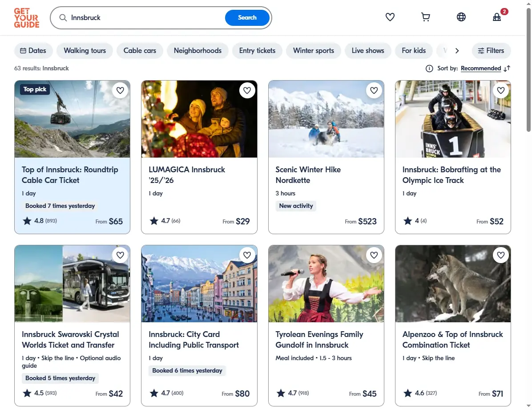
Task: Open Sort by Recommended dropdown
Action: [x=481, y=69]
